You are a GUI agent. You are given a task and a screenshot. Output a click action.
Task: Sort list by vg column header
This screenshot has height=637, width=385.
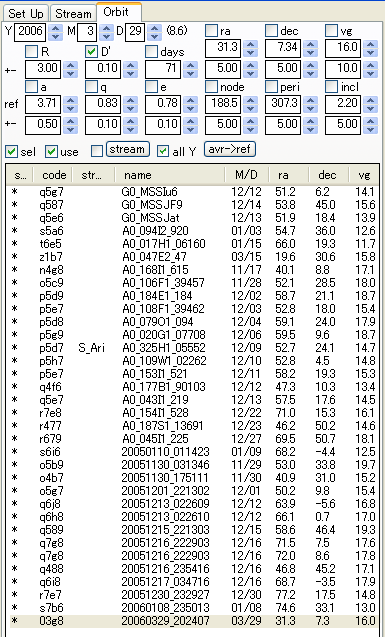(364, 175)
